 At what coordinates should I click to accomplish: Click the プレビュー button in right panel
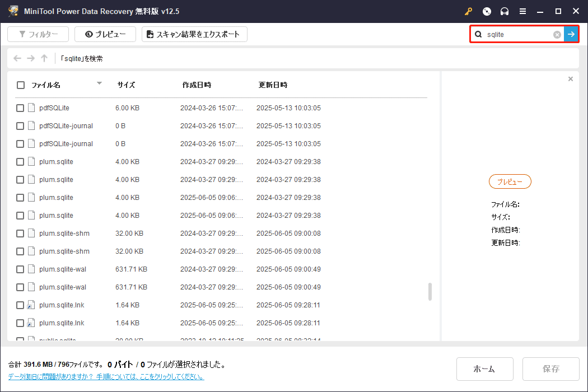pyautogui.click(x=510, y=181)
